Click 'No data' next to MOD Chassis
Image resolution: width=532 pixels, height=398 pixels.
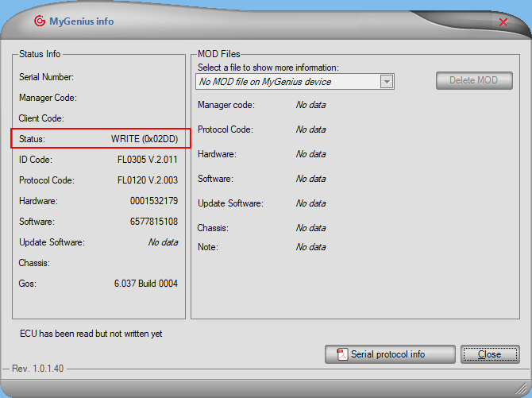[x=310, y=227]
